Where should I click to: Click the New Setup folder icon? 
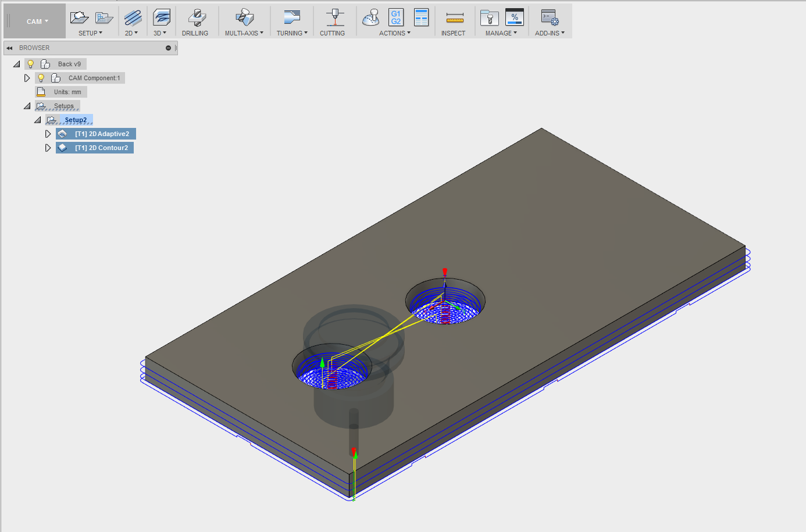[x=79, y=16]
